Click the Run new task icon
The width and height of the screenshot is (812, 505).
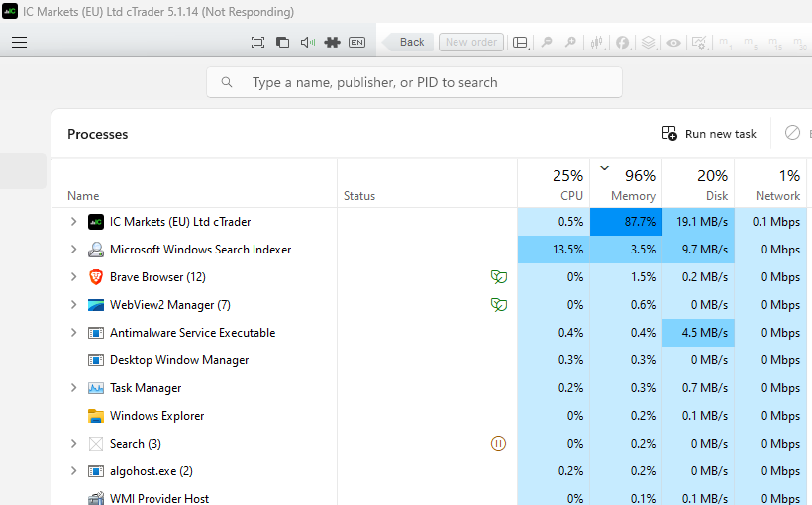[x=669, y=133]
